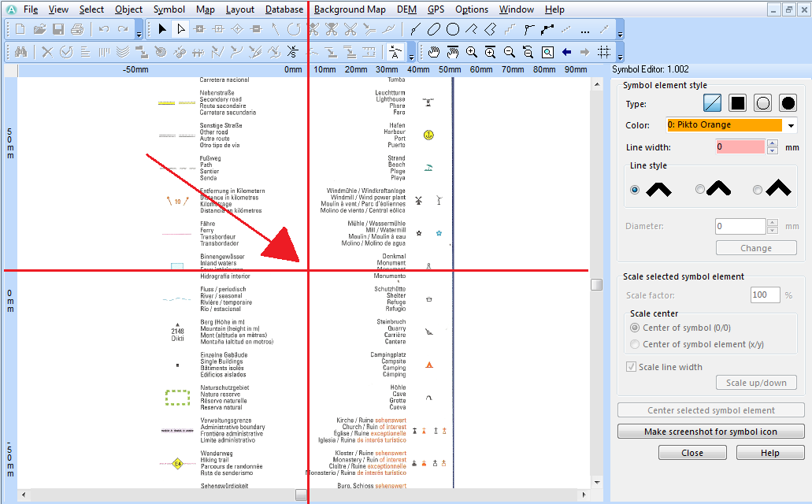This screenshot has height=504, width=812.
Task: Click the Close button in Symbol Editor
Action: click(692, 453)
